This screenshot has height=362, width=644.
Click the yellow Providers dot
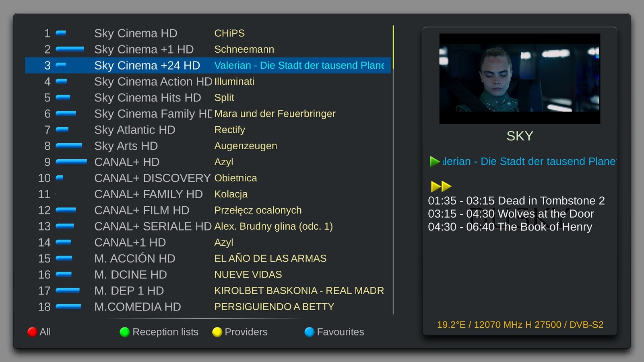point(217,332)
